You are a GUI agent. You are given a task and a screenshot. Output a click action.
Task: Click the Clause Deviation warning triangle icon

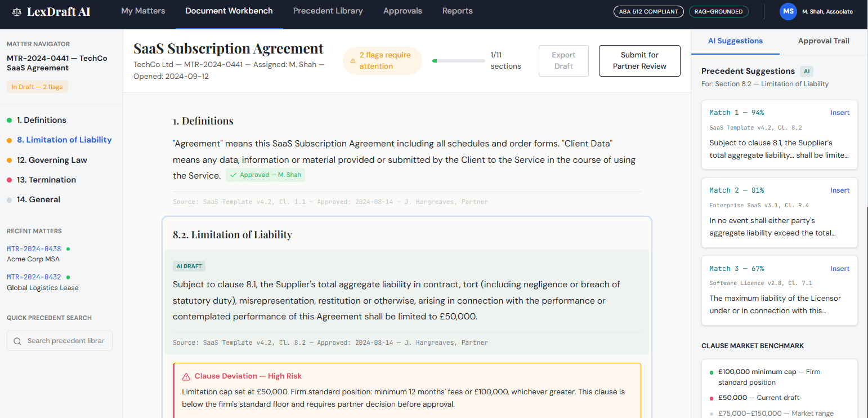tap(186, 376)
